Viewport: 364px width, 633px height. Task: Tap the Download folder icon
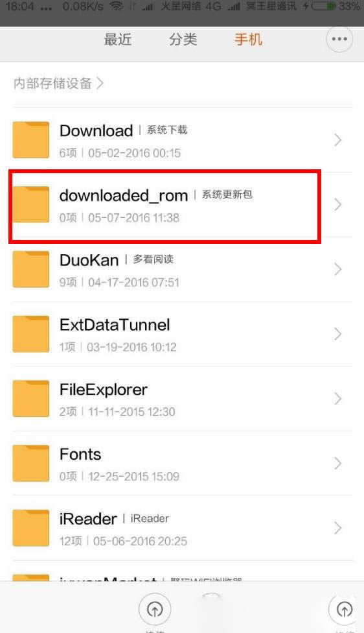click(31, 139)
